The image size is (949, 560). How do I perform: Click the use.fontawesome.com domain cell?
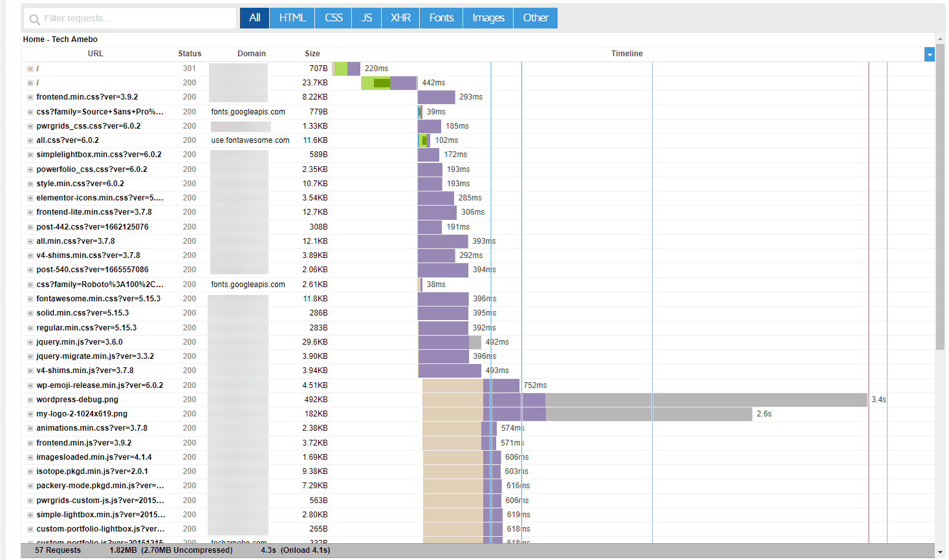coord(250,140)
